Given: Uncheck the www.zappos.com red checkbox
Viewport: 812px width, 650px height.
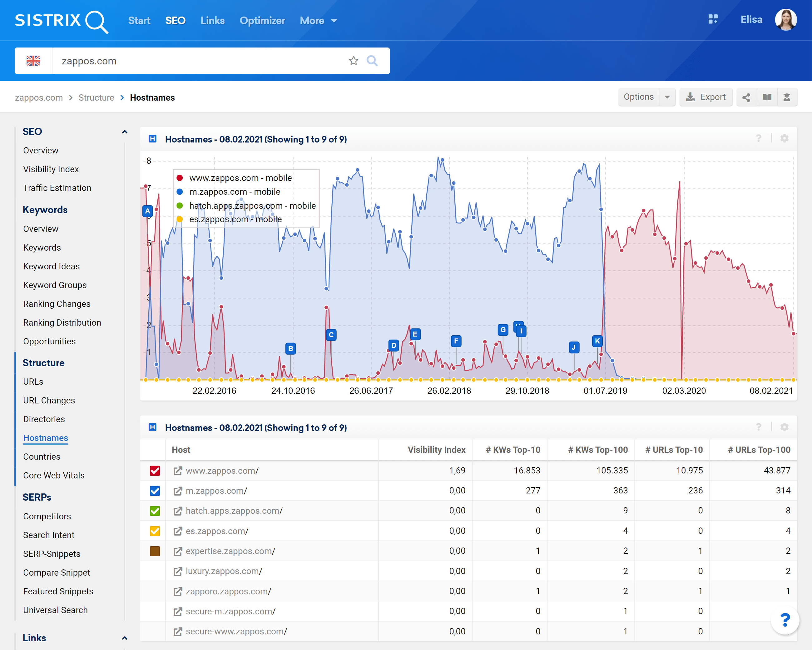Looking at the screenshot, I should point(155,471).
